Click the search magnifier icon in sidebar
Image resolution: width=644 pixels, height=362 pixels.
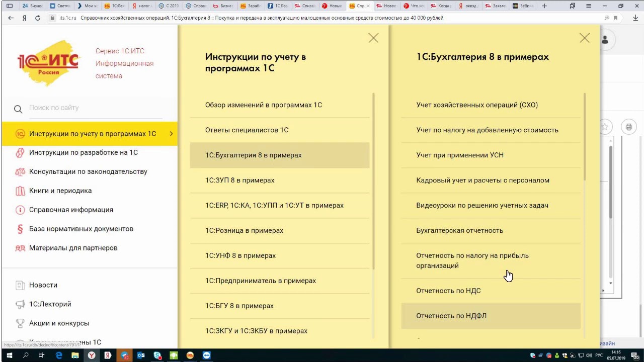18,109
